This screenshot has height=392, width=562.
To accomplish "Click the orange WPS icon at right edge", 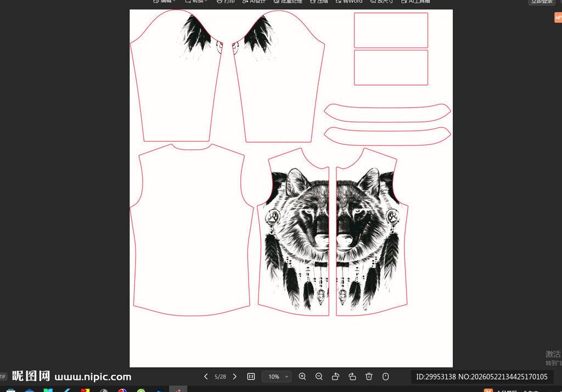I will 558,17.
